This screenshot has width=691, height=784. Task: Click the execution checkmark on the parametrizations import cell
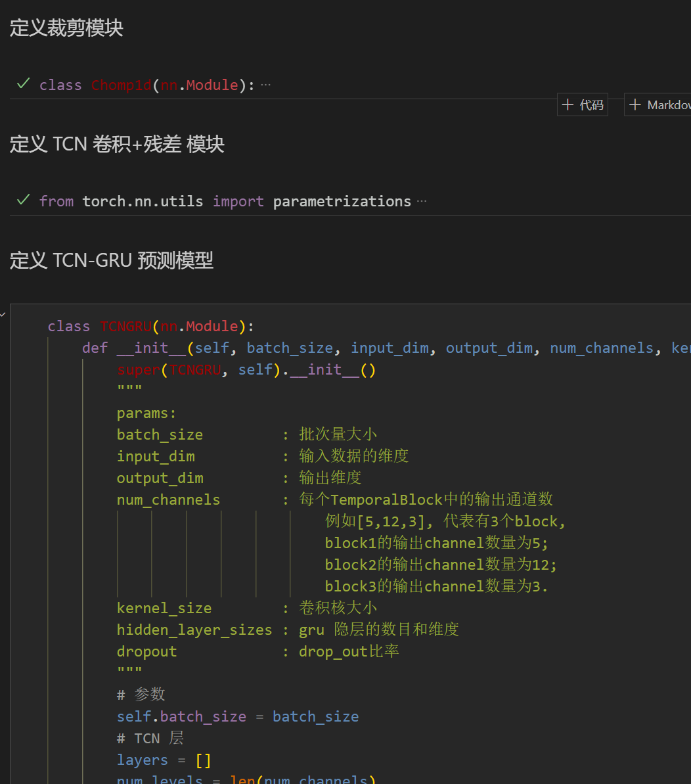click(x=22, y=200)
